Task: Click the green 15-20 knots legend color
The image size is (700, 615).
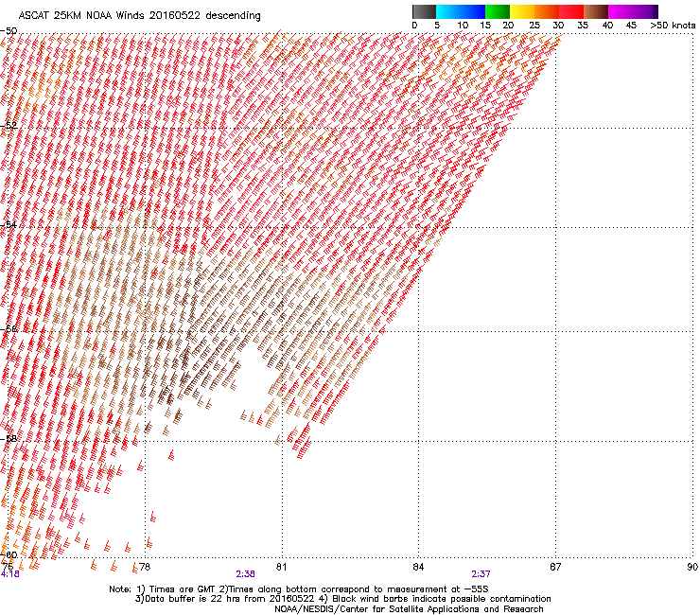Action: point(498,11)
